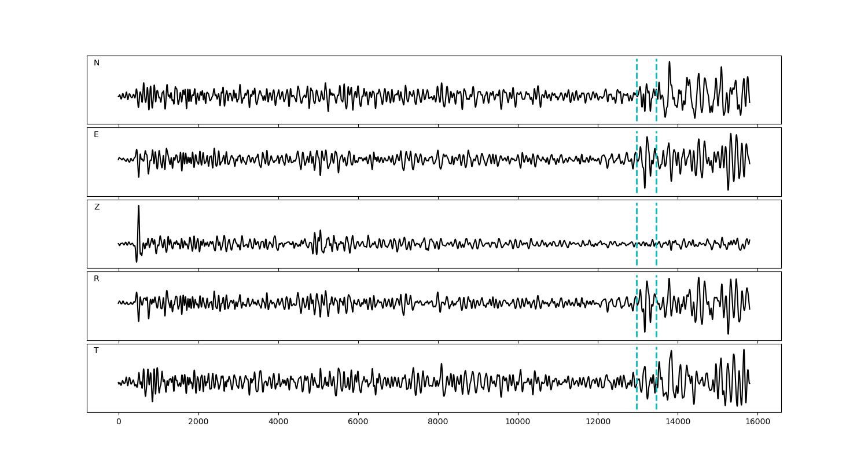Select the left dashed cyan marker in Z panel

pyautogui.click(x=637, y=220)
